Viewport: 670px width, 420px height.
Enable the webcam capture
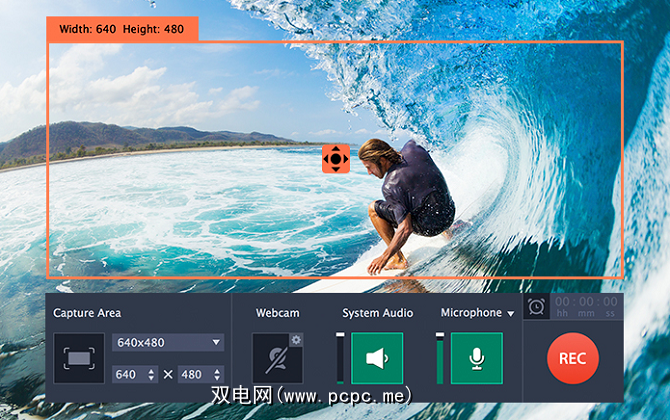pyautogui.click(x=276, y=358)
